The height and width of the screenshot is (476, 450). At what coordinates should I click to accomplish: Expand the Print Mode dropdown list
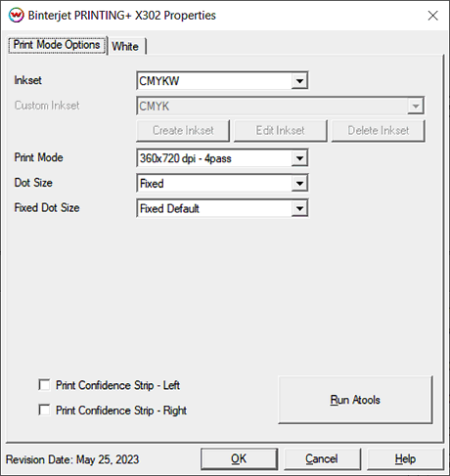click(x=299, y=158)
